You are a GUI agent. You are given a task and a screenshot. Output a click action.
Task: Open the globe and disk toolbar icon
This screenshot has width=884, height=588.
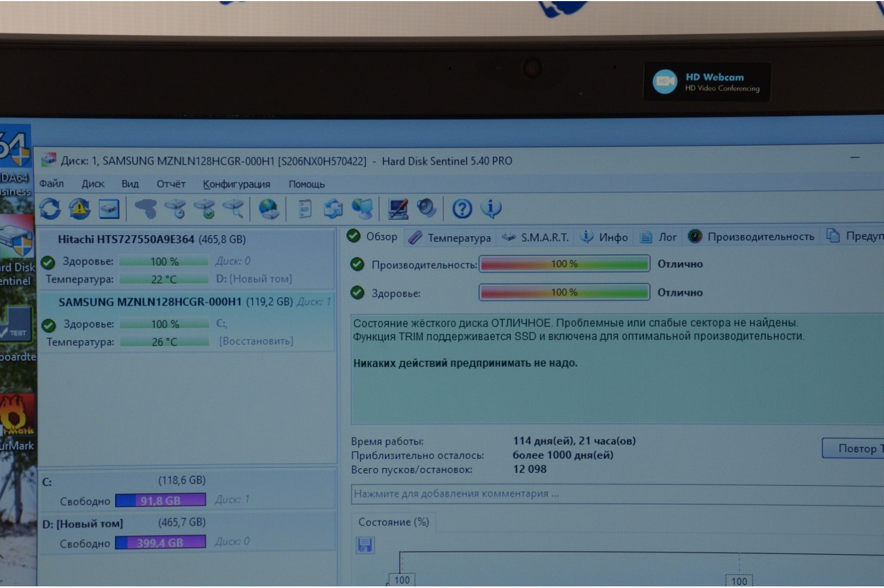click(x=268, y=209)
